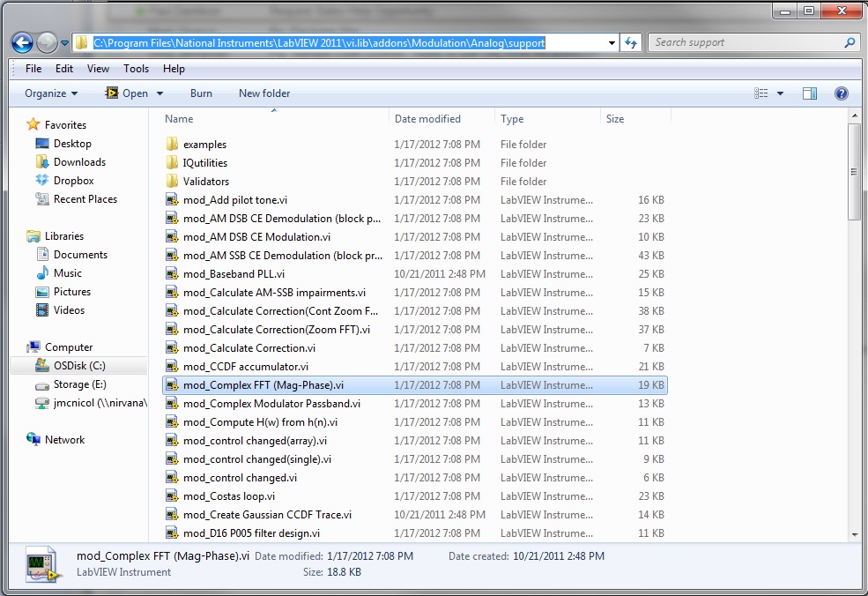This screenshot has width=868, height=596.
Task: Select Recent Places in Favorites
Action: tap(85, 199)
